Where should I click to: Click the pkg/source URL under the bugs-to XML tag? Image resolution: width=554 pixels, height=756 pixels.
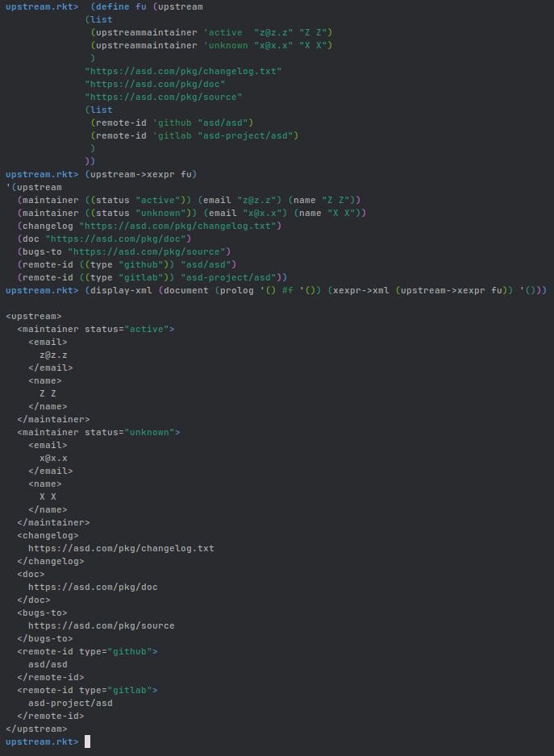[x=101, y=625]
